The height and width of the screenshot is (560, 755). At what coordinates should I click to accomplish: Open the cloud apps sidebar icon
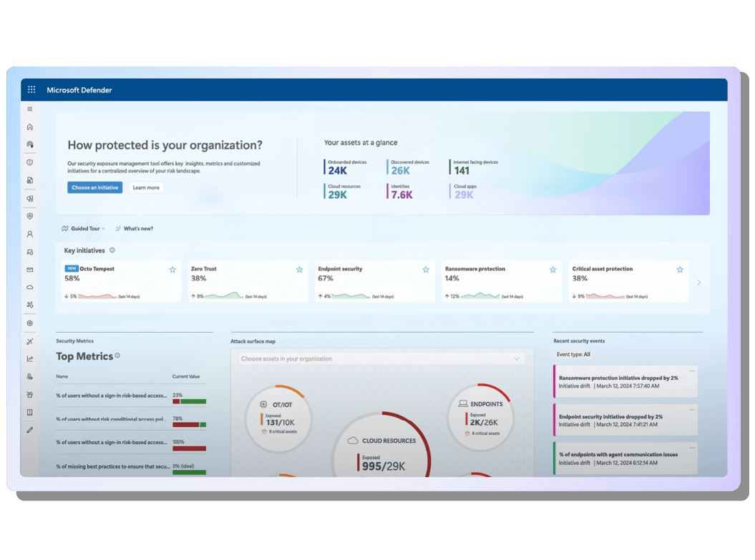[30, 288]
